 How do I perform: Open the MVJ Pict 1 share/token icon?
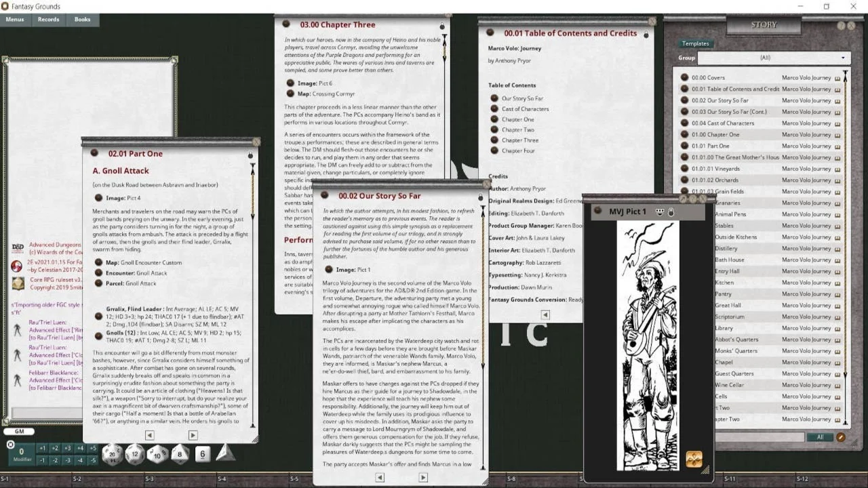(659, 211)
